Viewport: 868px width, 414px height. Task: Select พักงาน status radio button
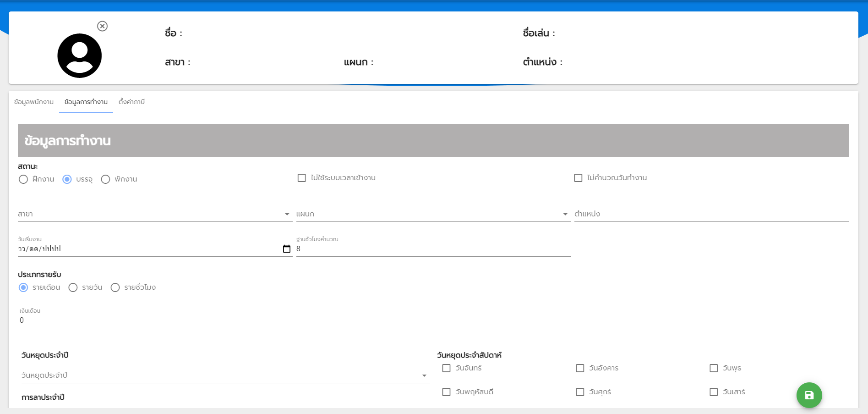[x=105, y=179]
